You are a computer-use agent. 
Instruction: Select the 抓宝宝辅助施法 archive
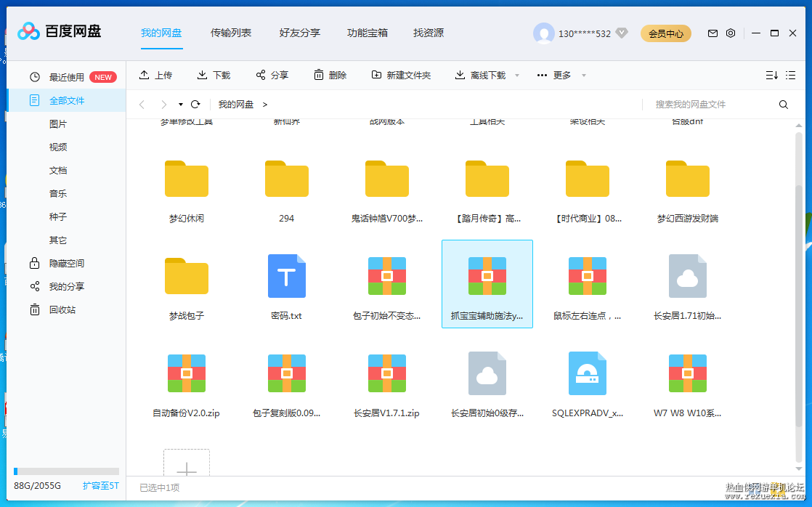point(487,285)
